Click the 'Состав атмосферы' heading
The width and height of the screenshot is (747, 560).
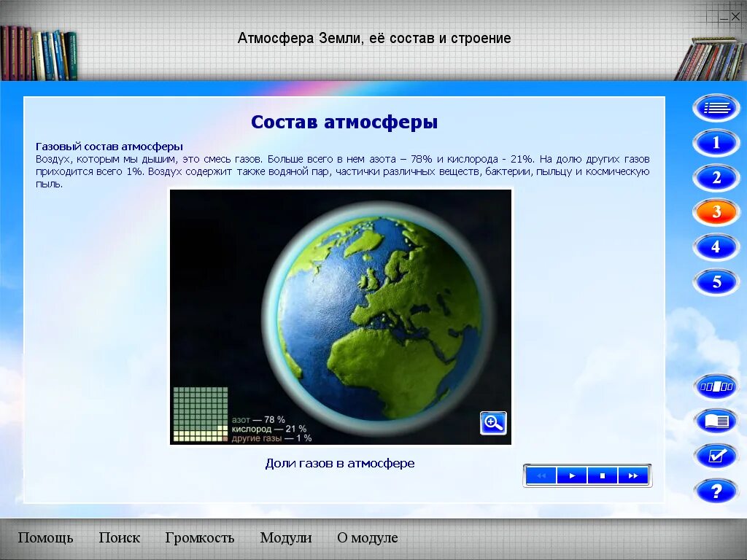344,122
